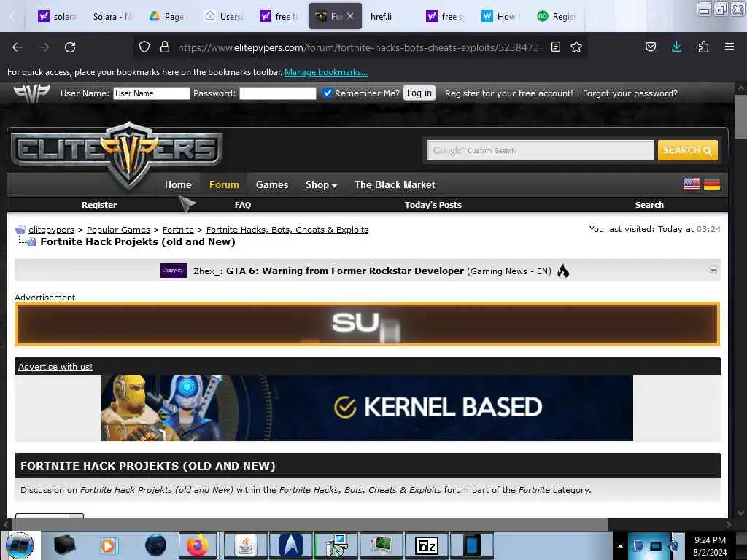The height and width of the screenshot is (560, 747).
Task: Open Fortnite Hacks, Bots, Cheats & Exploits breadcrumb
Action: pyautogui.click(x=287, y=230)
